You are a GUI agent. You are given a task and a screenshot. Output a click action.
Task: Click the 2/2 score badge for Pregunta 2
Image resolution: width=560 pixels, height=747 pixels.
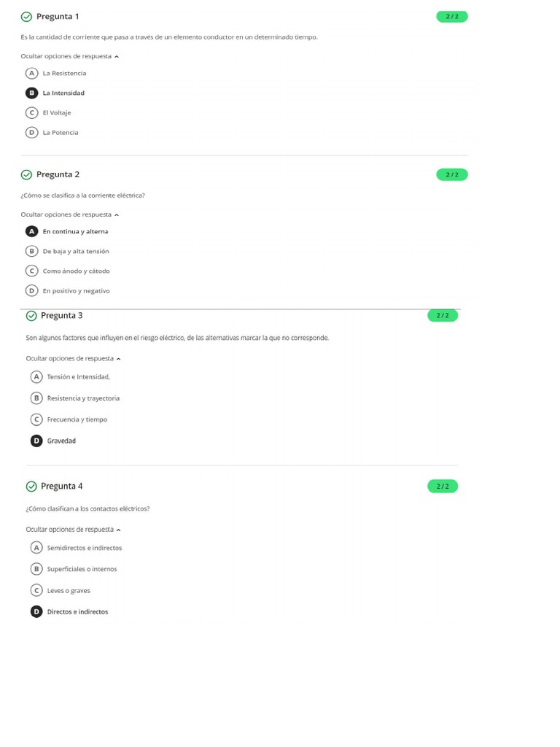tap(452, 175)
